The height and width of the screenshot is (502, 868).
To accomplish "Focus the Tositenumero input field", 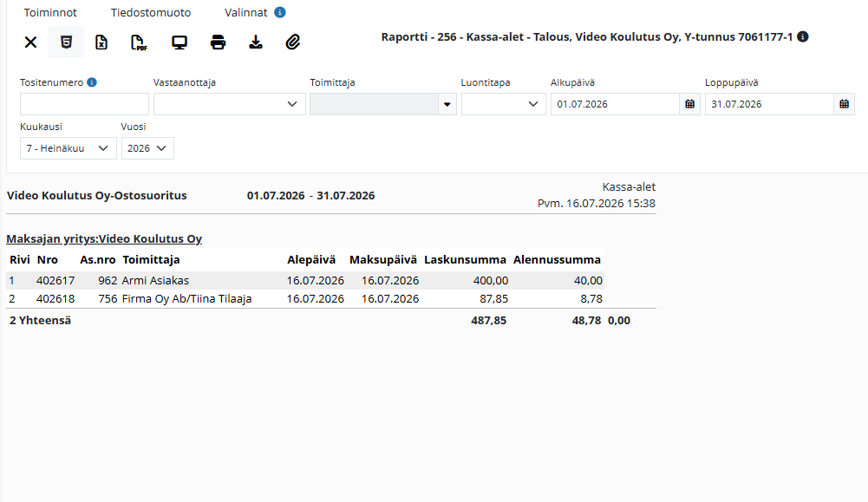I will coord(84,104).
